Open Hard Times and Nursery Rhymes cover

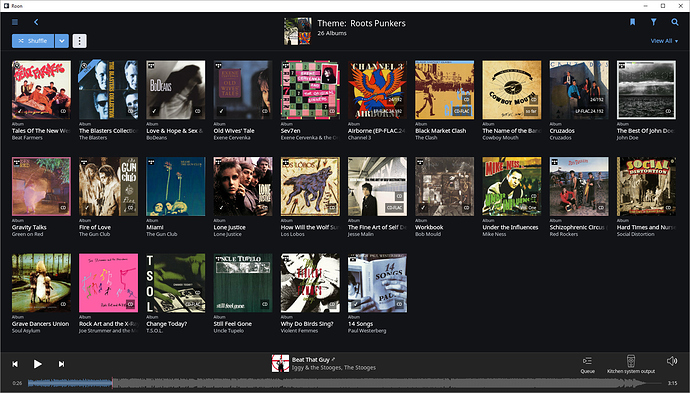point(646,186)
